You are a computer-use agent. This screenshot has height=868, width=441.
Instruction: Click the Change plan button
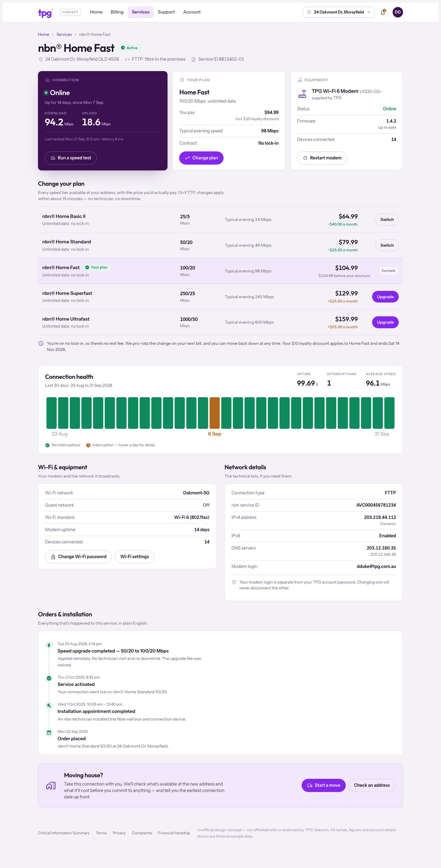201,158
